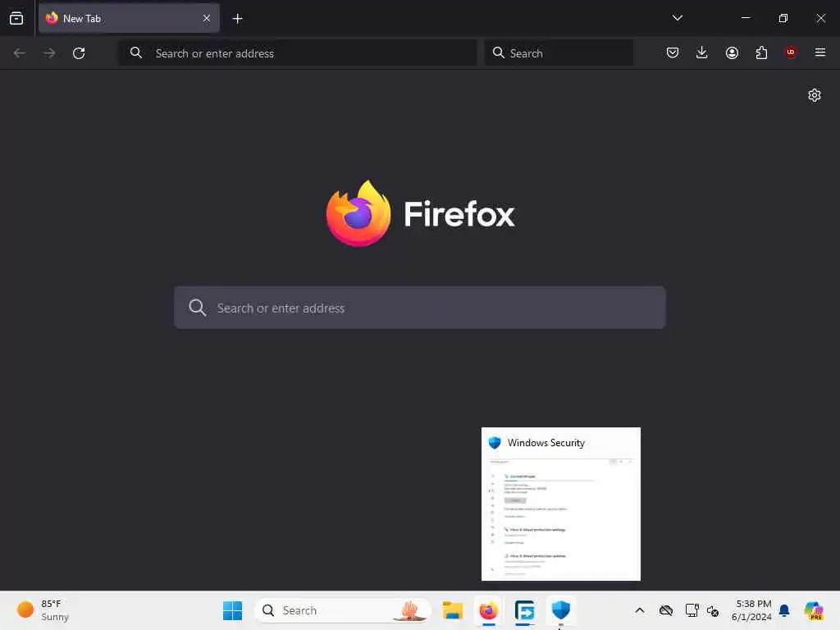Select the New Tab tab
Screen dimensions: 840x630
tap(129, 18)
